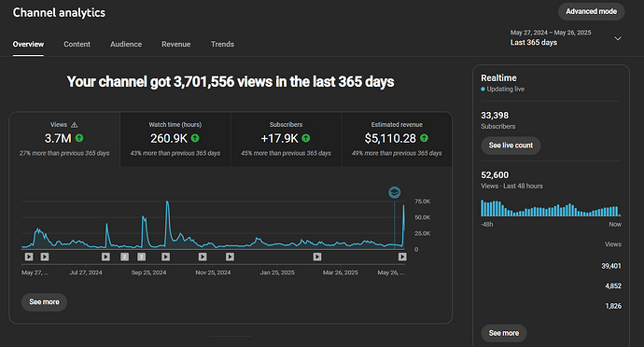Select the Views metric card

coord(64,139)
